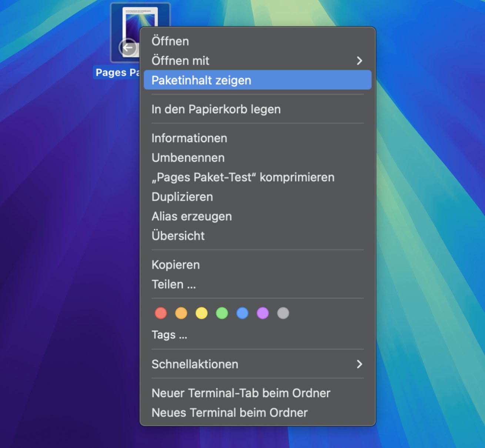The image size is (485, 448).
Task: Open Tags … dialog entry
Action: point(169,335)
